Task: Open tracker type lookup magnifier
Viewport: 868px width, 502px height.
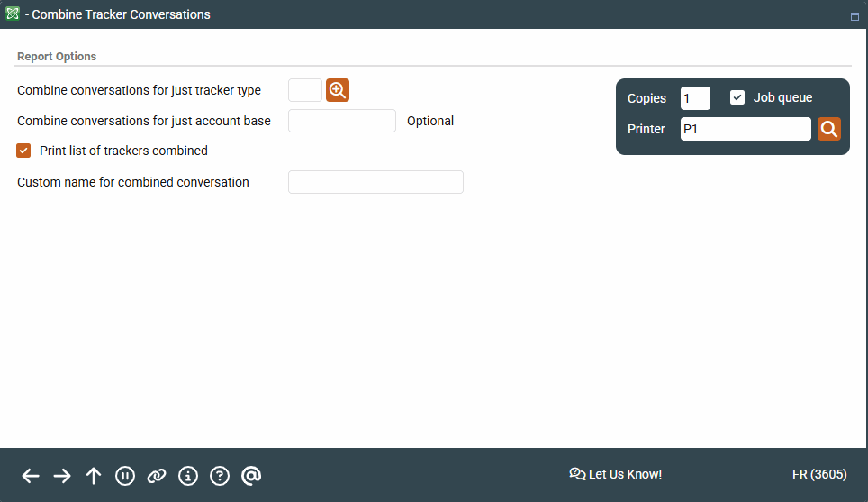Action: pyautogui.click(x=338, y=90)
